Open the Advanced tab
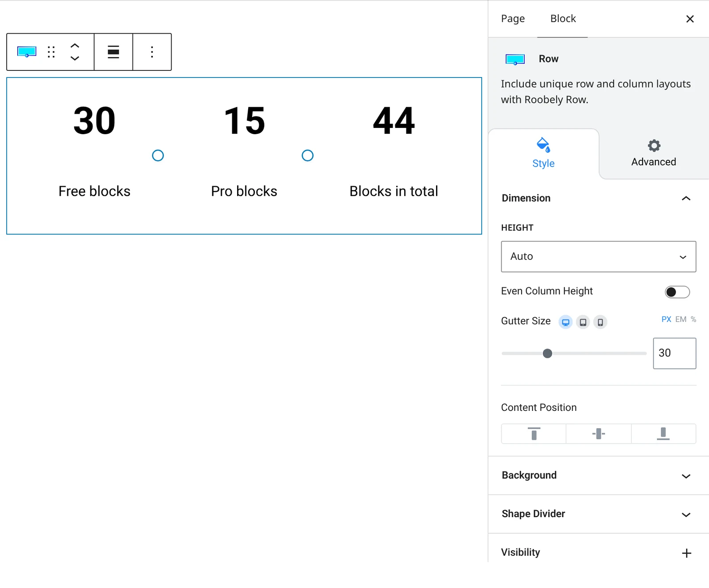Image resolution: width=709 pixels, height=588 pixels. point(654,154)
